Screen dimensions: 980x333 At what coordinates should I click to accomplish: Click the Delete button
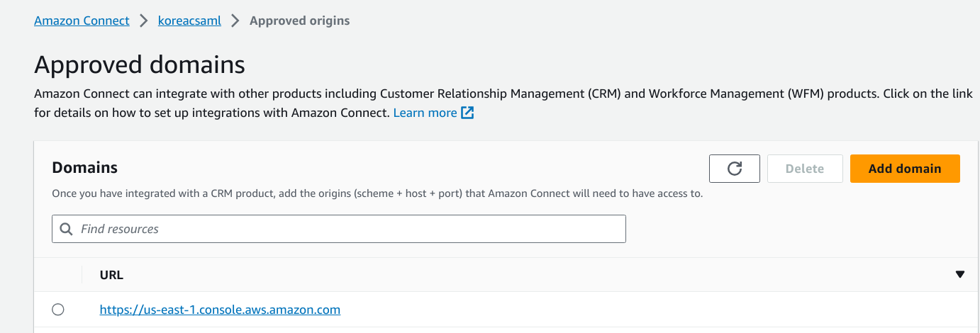tap(805, 169)
